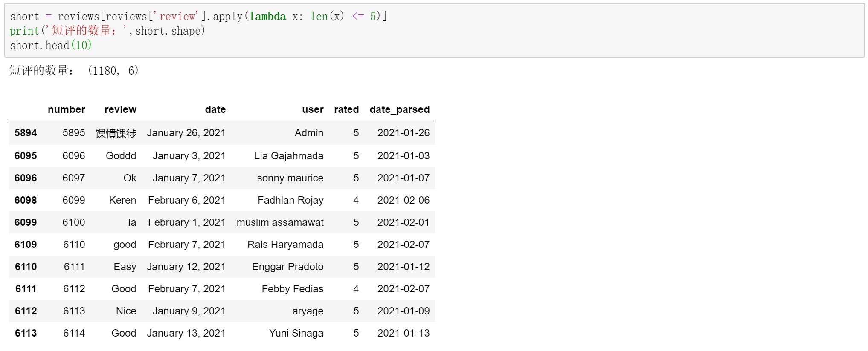Click the 'user' column header
The height and width of the screenshot is (351, 868).
[x=313, y=109]
